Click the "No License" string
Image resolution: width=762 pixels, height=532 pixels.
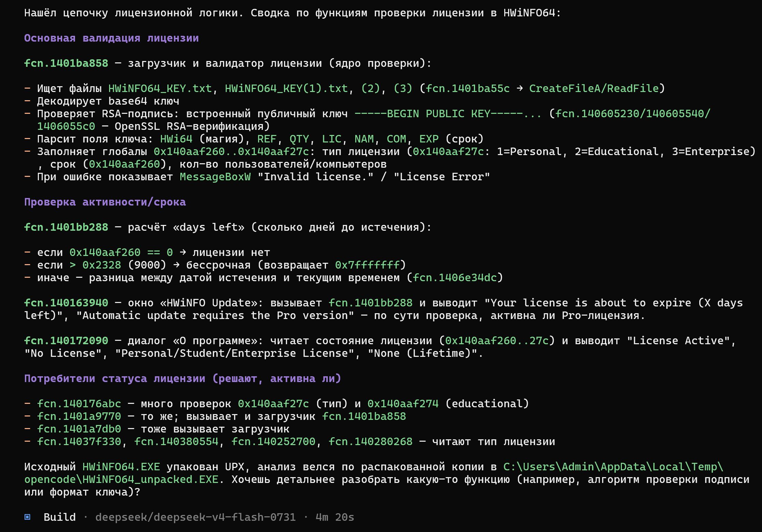click(x=63, y=353)
